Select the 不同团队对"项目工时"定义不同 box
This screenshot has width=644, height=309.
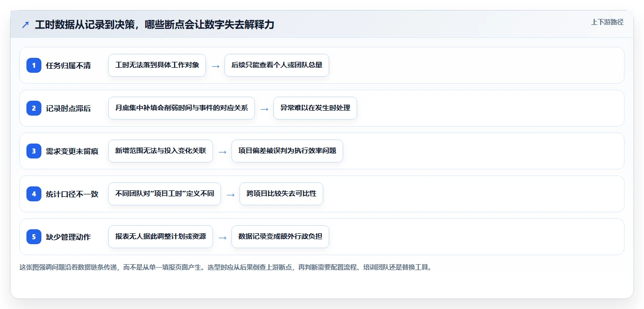pyautogui.click(x=165, y=194)
